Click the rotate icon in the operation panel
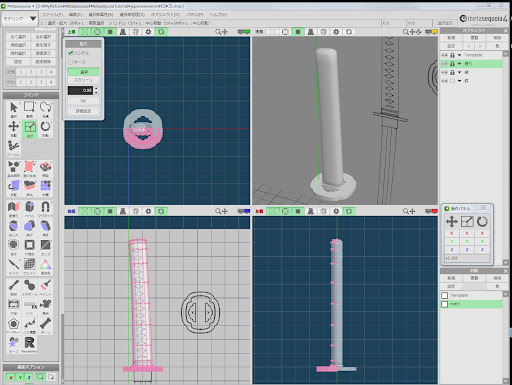The height and width of the screenshot is (385, 512). [x=482, y=221]
